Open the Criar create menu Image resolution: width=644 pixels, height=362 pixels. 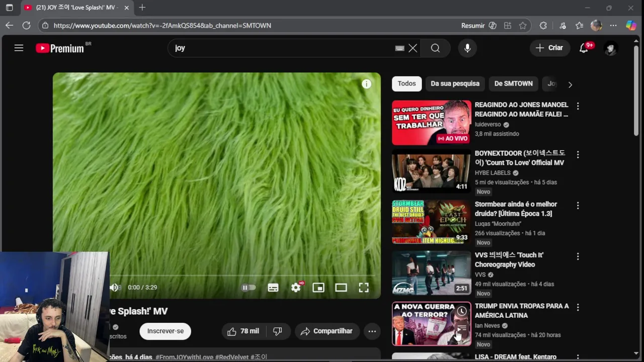pyautogui.click(x=549, y=48)
